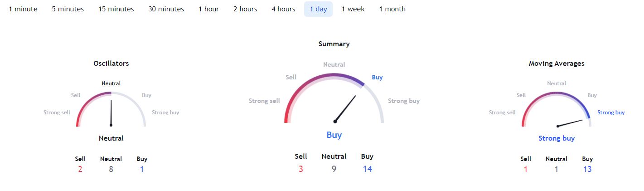Click Summary Buy count 14
The image size is (644, 191).
click(367, 169)
